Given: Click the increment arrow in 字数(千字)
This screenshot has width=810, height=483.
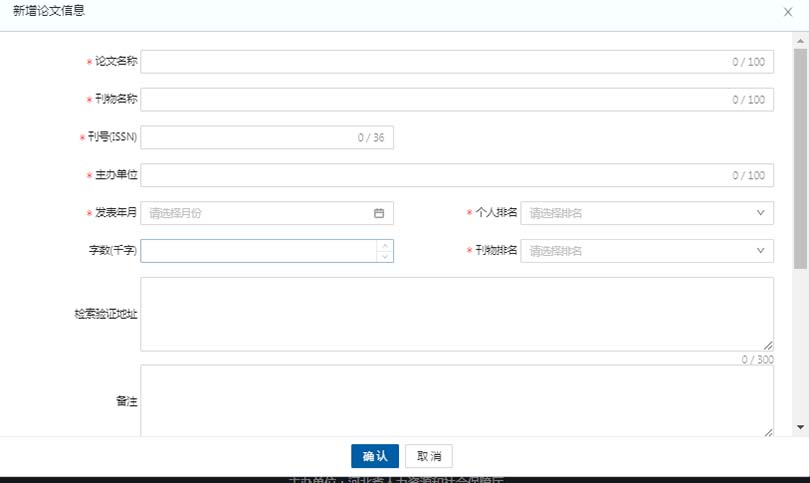Looking at the screenshot, I should tap(385, 245).
